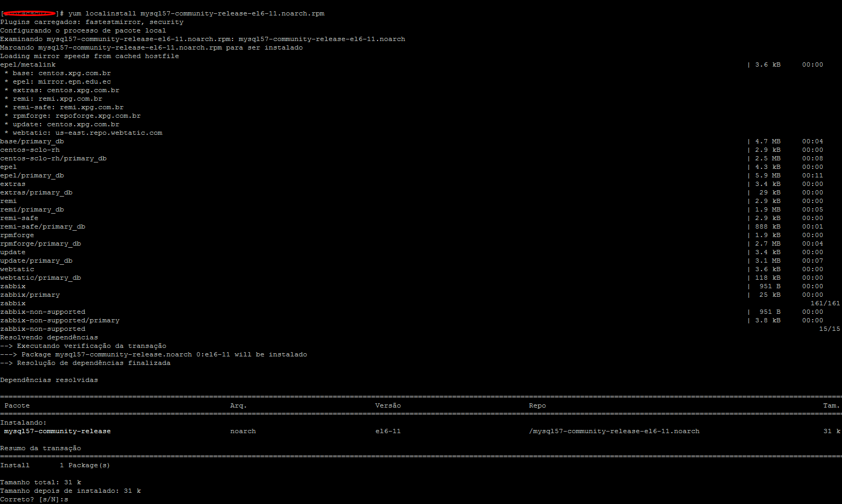Click the 'Resumo da transação' heading
The image size is (842, 504).
41,448
